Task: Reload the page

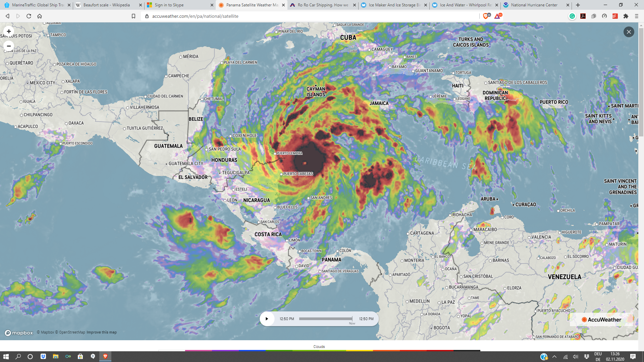Action: tap(29, 16)
